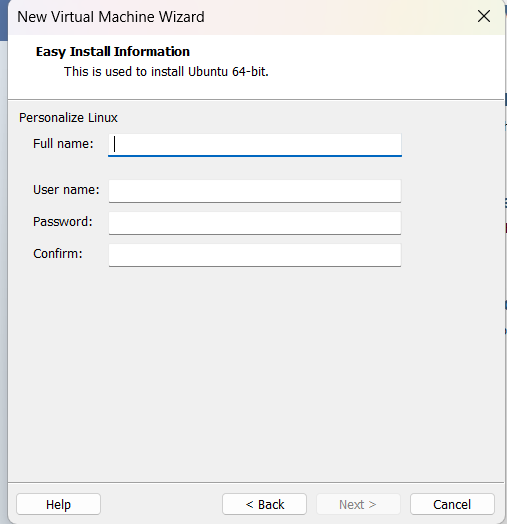Viewport: 507px width, 524px height.
Task: Click the 'User name:' label
Action: pyautogui.click(x=66, y=189)
